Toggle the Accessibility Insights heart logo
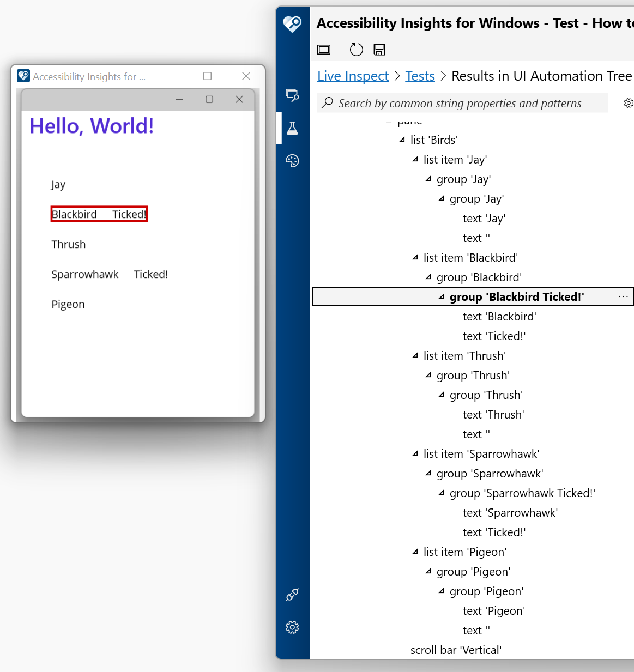This screenshot has width=634, height=672. pos(292,25)
